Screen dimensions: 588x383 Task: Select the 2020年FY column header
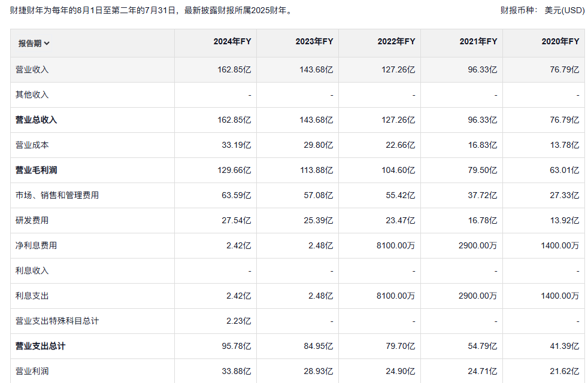pyautogui.click(x=560, y=42)
